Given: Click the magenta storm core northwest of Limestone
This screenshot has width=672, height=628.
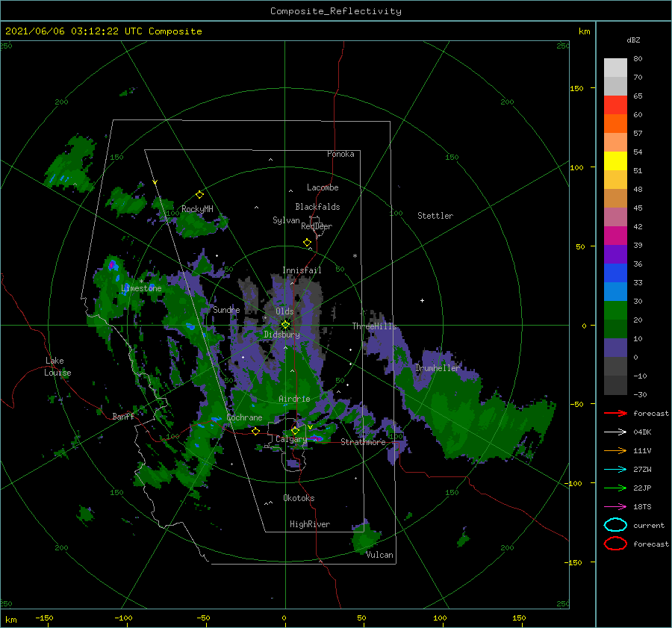Looking at the screenshot, I should pyautogui.click(x=112, y=264).
